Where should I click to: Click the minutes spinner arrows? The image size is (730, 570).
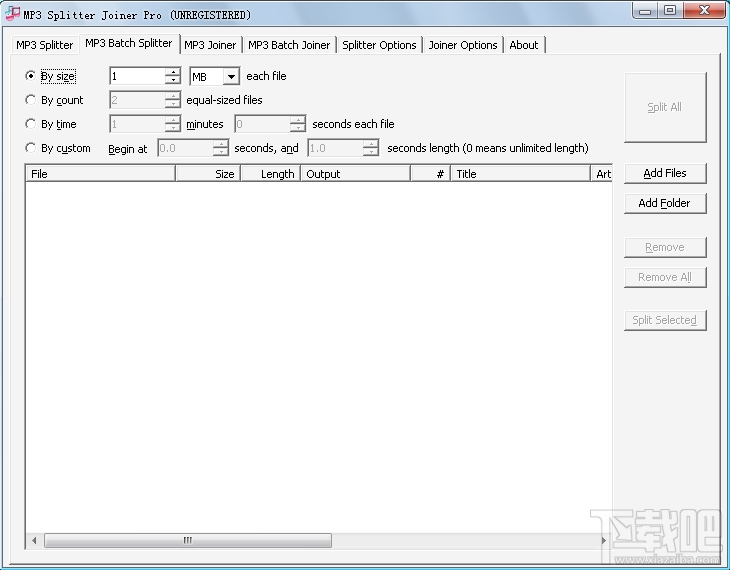(173, 124)
